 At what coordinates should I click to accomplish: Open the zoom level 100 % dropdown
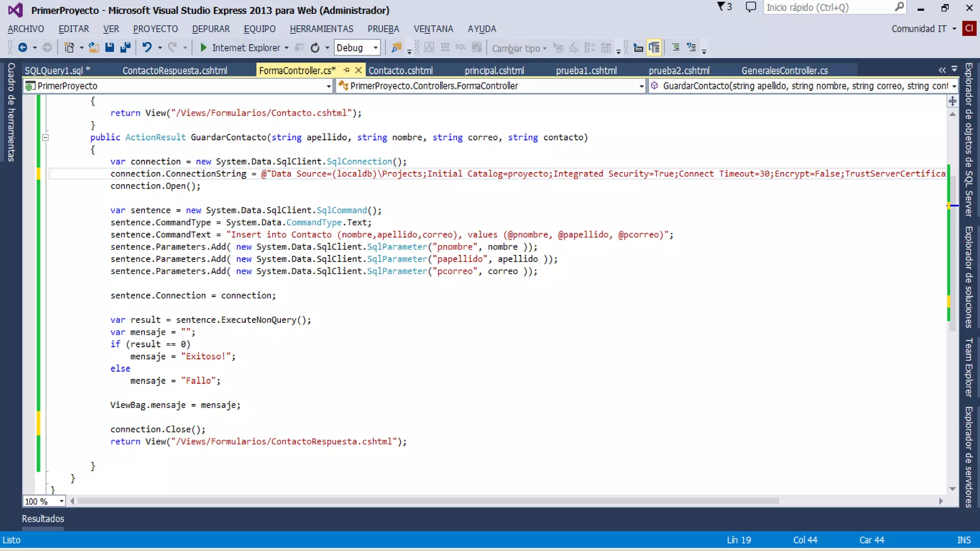coord(61,501)
